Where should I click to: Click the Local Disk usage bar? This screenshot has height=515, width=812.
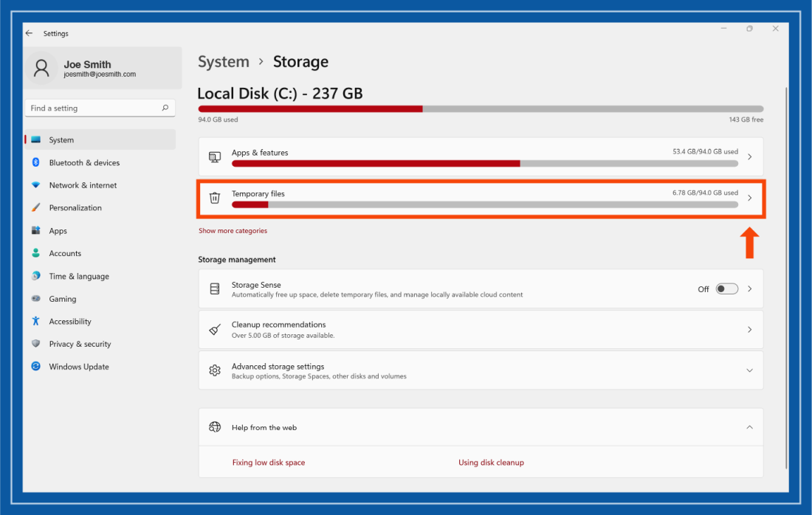coord(480,108)
